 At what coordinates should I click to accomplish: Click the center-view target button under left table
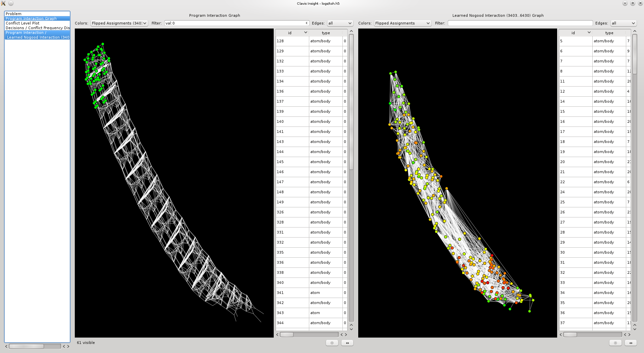tap(332, 343)
